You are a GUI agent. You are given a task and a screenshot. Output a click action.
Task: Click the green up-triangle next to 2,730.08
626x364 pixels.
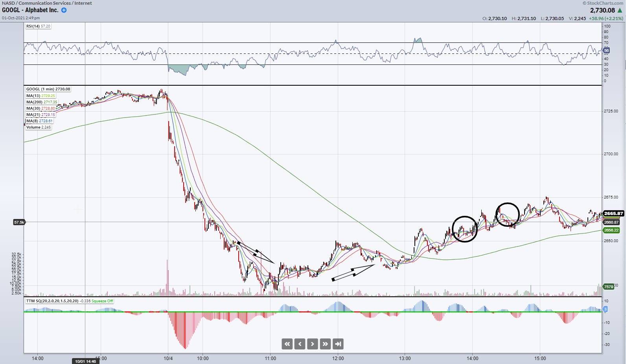[620, 10]
